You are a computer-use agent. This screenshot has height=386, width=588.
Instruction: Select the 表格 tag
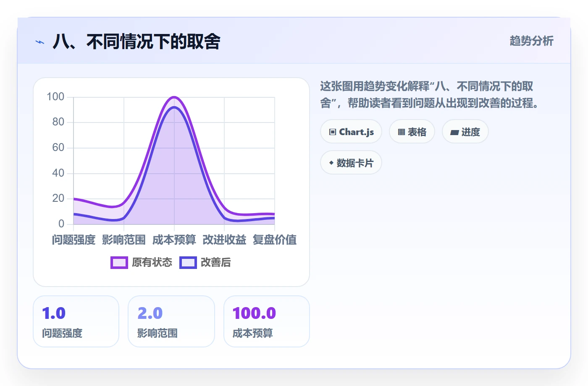pyautogui.click(x=412, y=132)
